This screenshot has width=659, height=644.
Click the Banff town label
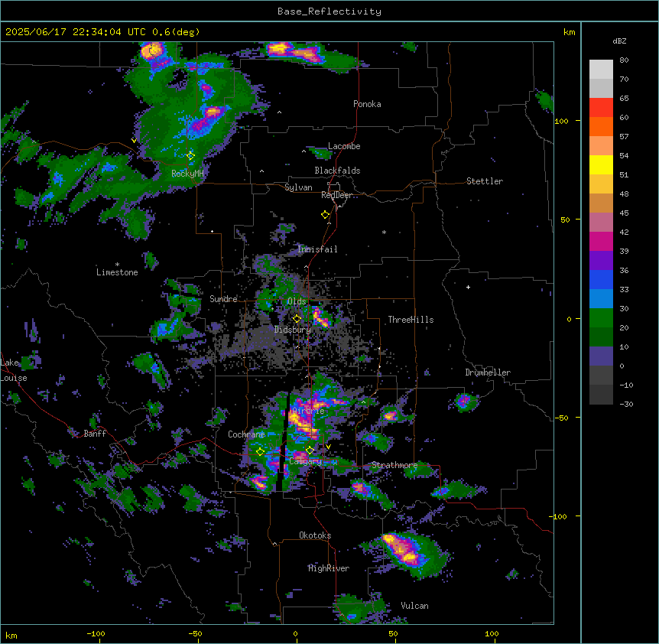pos(95,434)
